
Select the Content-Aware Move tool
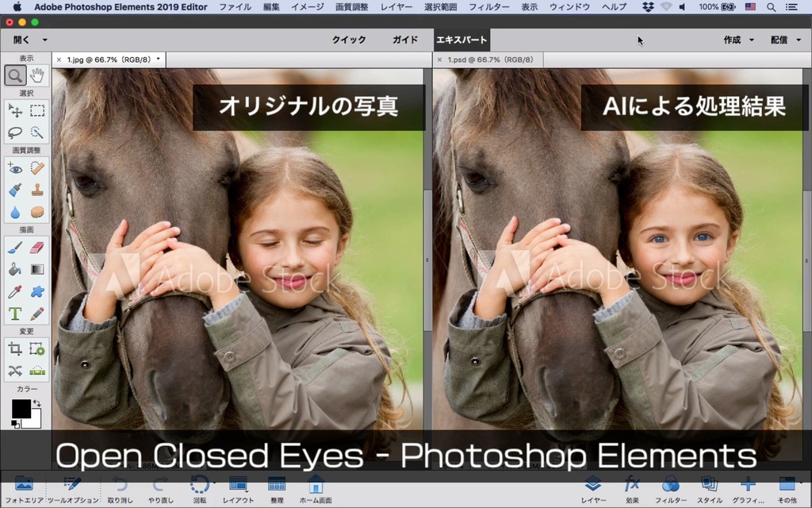[15, 371]
